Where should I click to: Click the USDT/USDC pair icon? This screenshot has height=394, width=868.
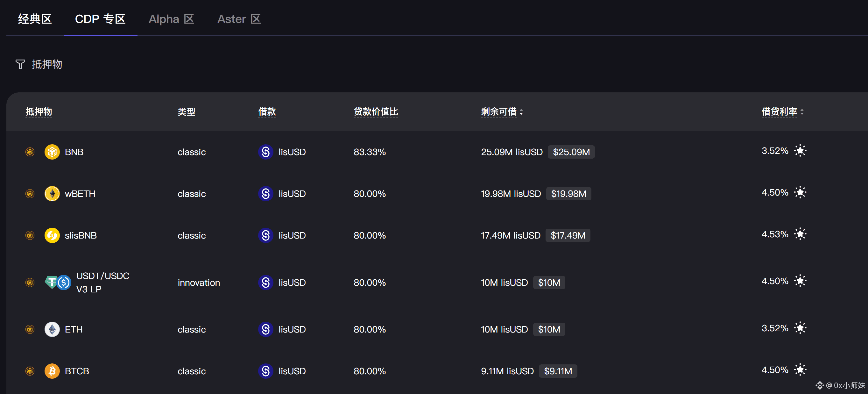[x=58, y=283]
